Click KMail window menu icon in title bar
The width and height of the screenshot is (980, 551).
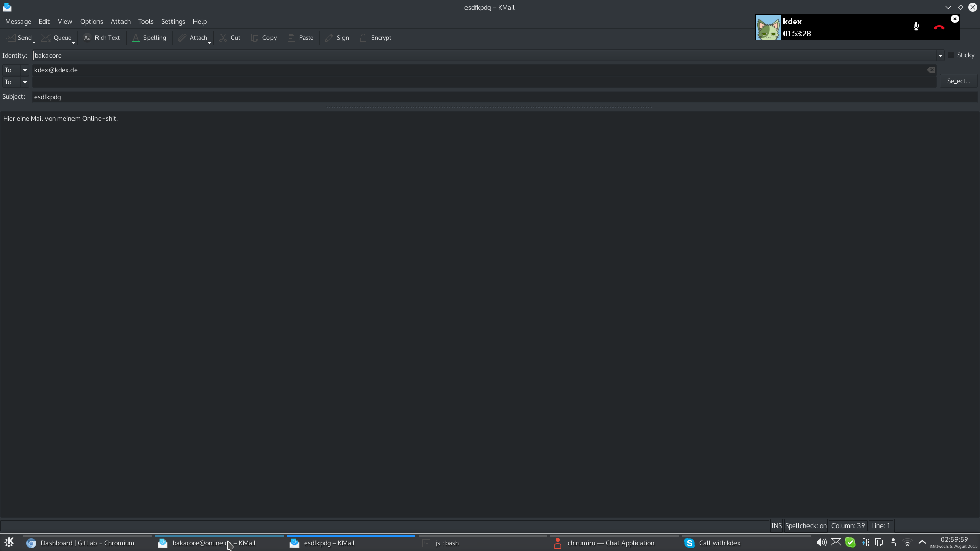(7, 7)
